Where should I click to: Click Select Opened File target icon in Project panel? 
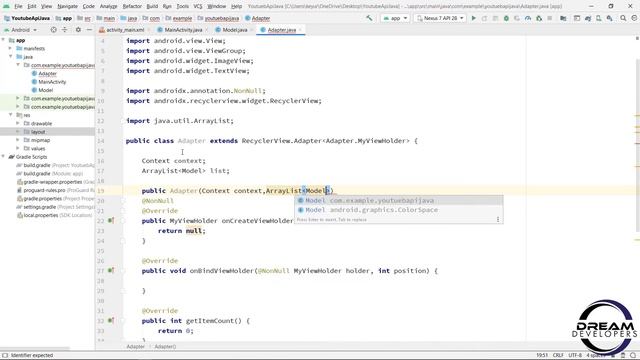coord(53,30)
